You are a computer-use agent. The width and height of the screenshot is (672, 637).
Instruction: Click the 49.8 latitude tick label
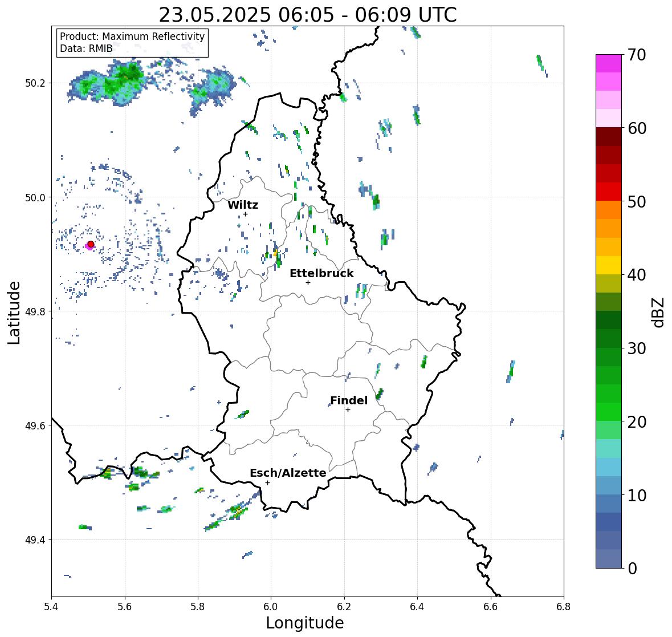pyautogui.click(x=35, y=311)
